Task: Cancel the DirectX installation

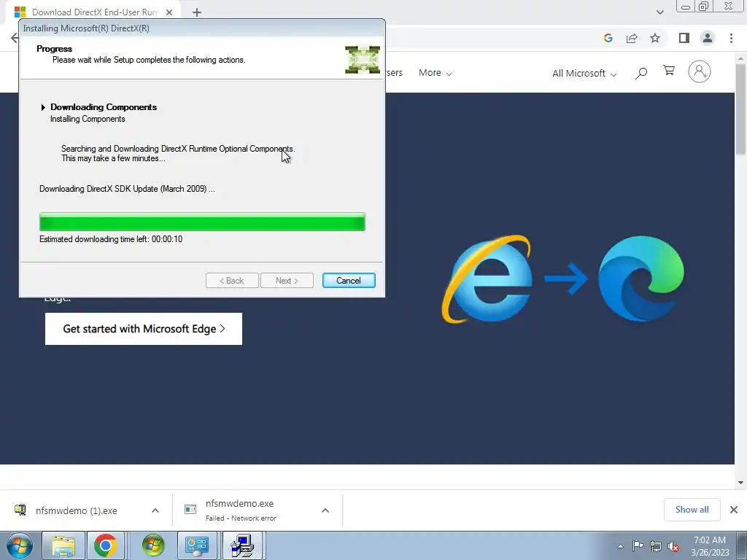Action: click(349, 281)
